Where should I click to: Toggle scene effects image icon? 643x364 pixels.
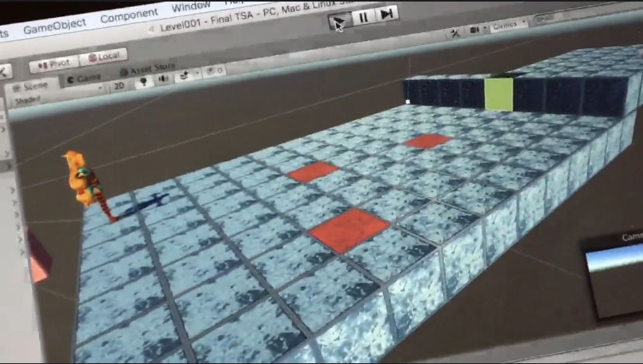click(184, 75)
